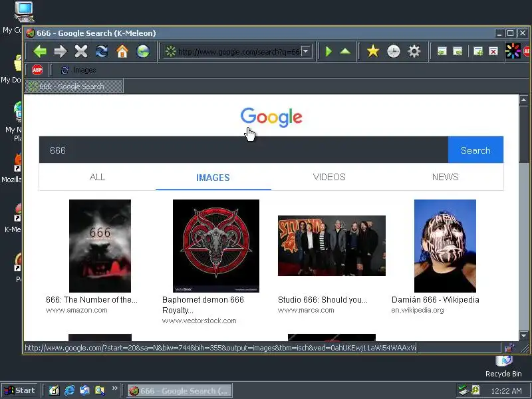Click the globe search icon in toolbar

[x=143, y=51]
